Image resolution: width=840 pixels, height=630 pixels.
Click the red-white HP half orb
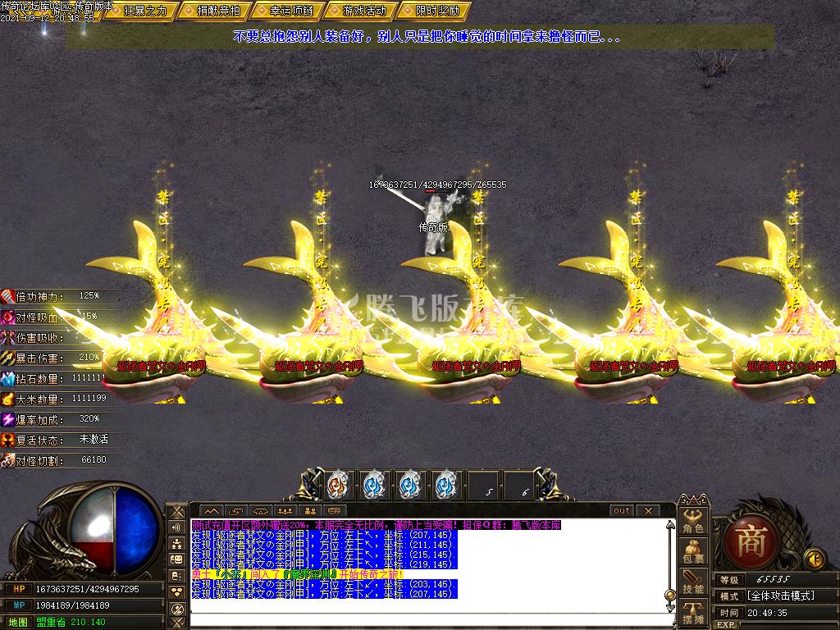pyautogui.click(x=92, y=532)
